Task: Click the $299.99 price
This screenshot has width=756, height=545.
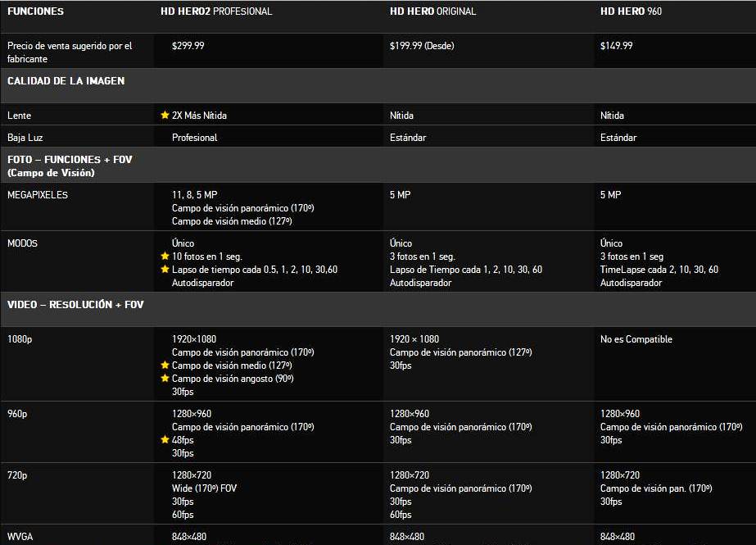Action: point(188,46)
